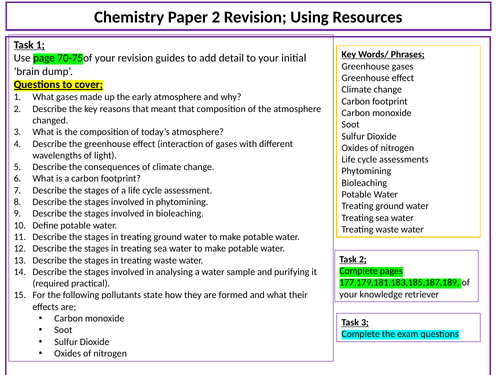Image resolution: width=500 pixels, height=375 pixels.
Task: Select 'Carbon monoxide' in the key words box
Action: tap(376, 113)
